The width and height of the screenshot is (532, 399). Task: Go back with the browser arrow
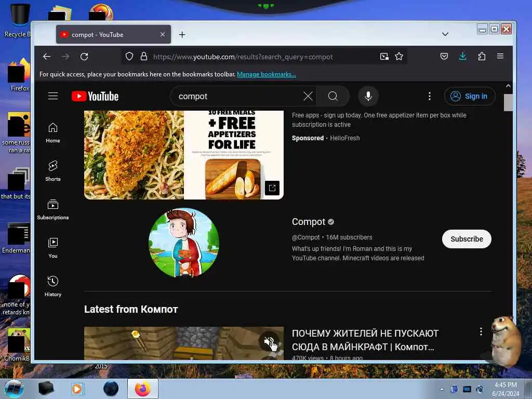pyautogui.click(x=47, y=57)
